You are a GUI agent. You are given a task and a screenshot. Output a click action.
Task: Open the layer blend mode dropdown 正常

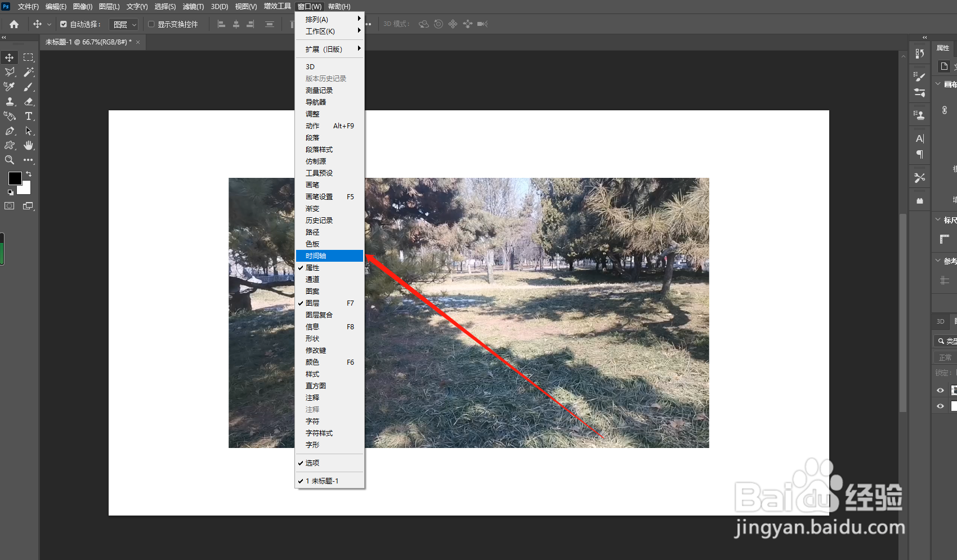tap(945, 357)
